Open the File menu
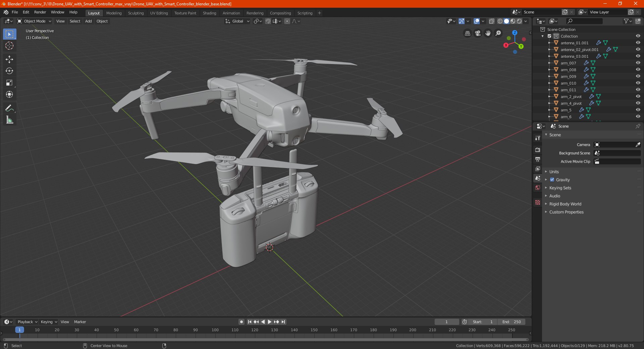This screenshot has width=644, height=349. [15, 12]
